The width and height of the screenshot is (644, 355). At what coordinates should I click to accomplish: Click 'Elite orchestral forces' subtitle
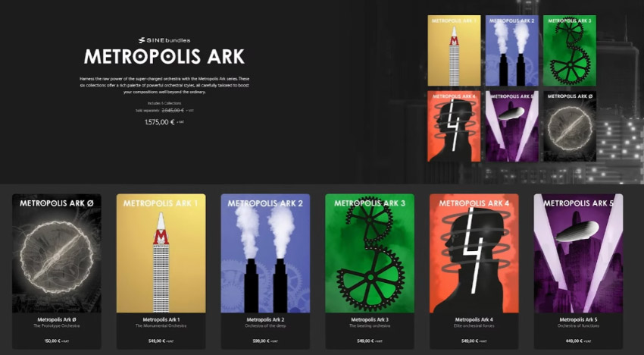(474, 325)
